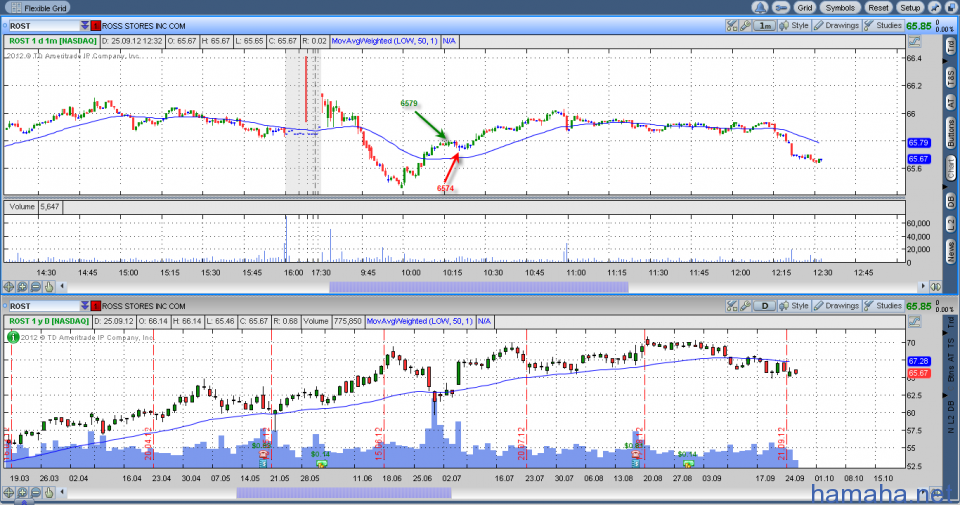Click upper chart double-arrow expansion icon
The width and height of the screenshot is (960, 505).
936,286
